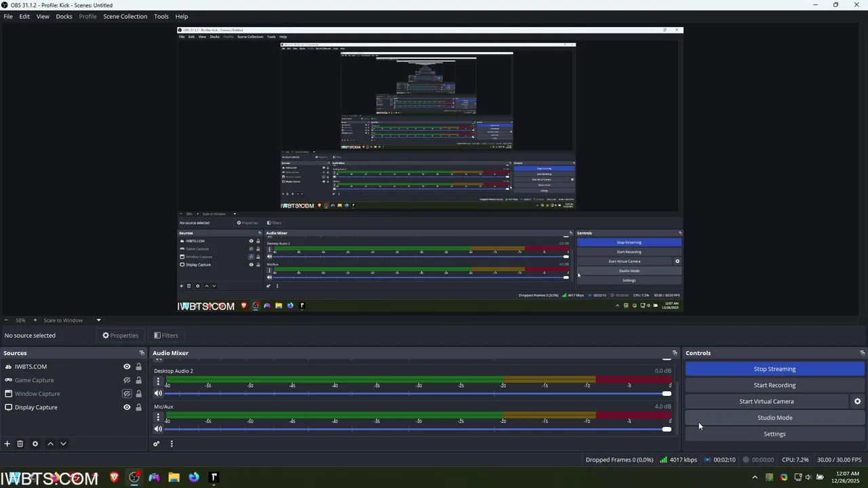
Task: Unlock the Game Capture source
Action: pyautogui.click(x=138, y=380)
